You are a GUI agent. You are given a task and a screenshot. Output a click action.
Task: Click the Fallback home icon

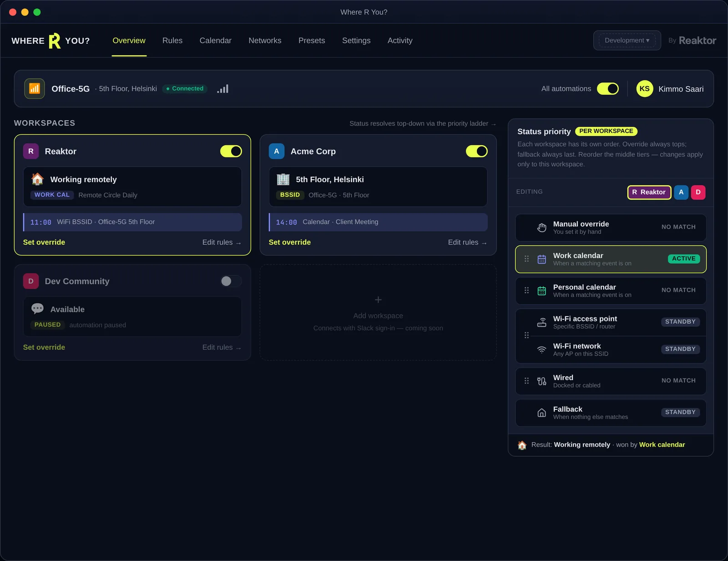[541, 413]
